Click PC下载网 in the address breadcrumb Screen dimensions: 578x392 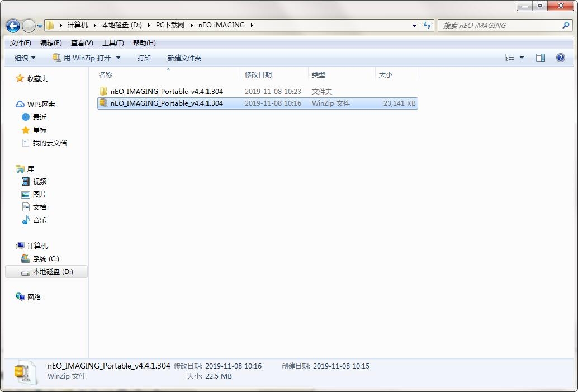170,25
